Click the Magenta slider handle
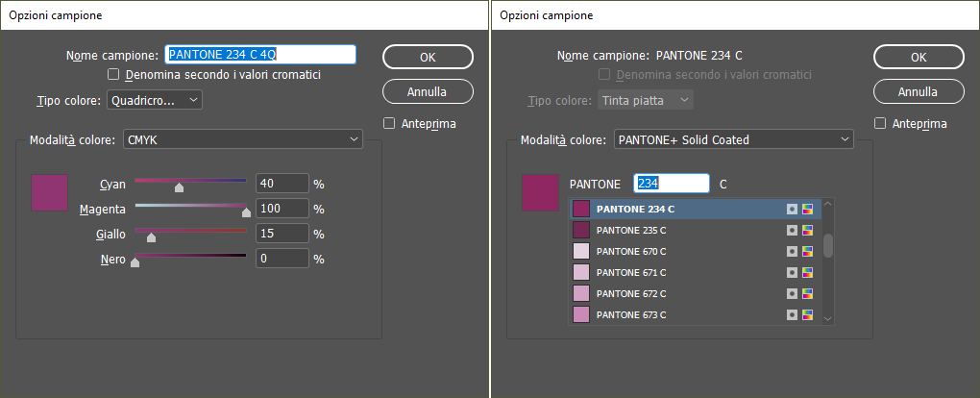Screen dimensions: 980x398 [x=246, y=212]
